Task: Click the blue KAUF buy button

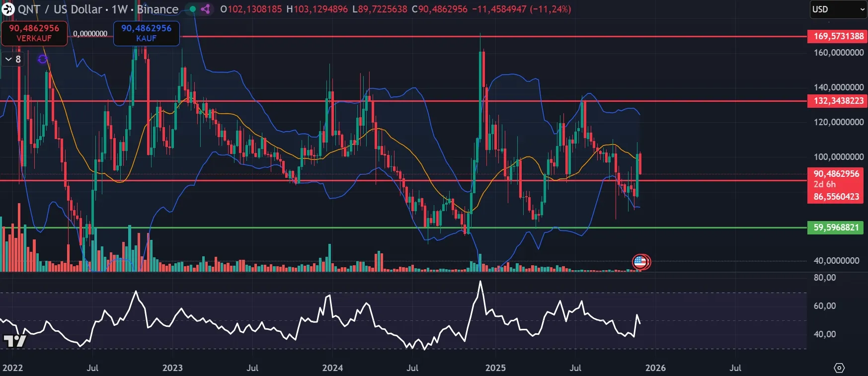Action: pos(147,33)
